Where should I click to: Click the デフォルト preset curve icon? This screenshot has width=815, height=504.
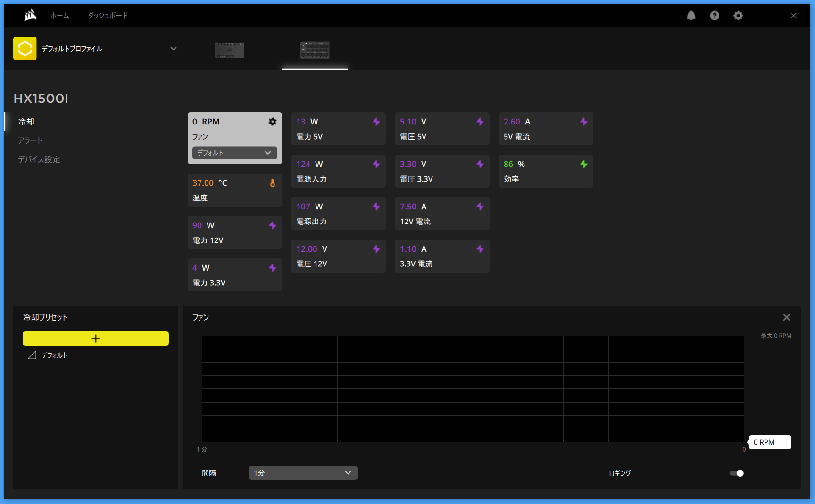click(32, 355)
